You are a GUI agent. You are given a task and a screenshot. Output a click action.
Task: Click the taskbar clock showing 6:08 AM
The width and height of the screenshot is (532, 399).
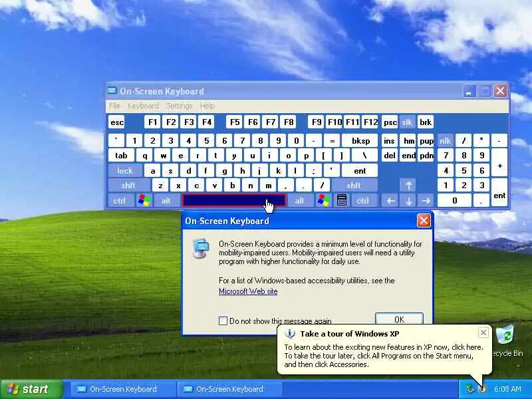click(507, 389)
